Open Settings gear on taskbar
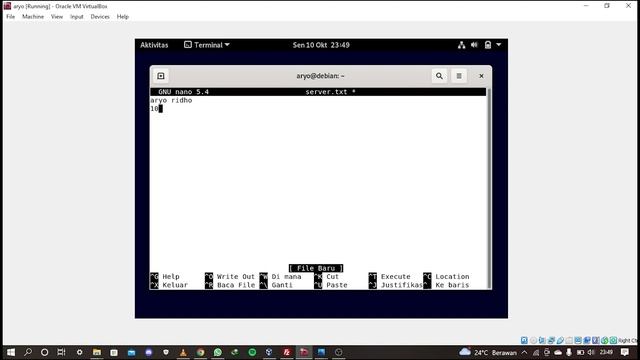 pyautogui.click(x=80, y=352)
